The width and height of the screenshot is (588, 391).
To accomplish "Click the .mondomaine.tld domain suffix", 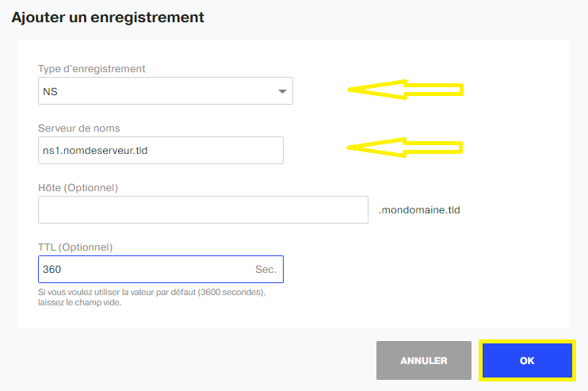I will (419, 209).
